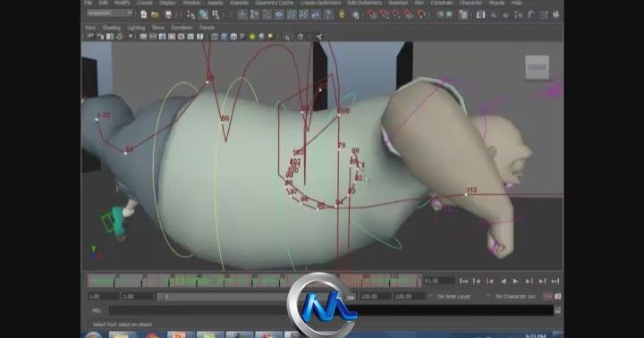Image resolution: width=644 pixels, height=338 pixels.
Task: Toggle the animation preferences button at far right
Action: (558, 296)
